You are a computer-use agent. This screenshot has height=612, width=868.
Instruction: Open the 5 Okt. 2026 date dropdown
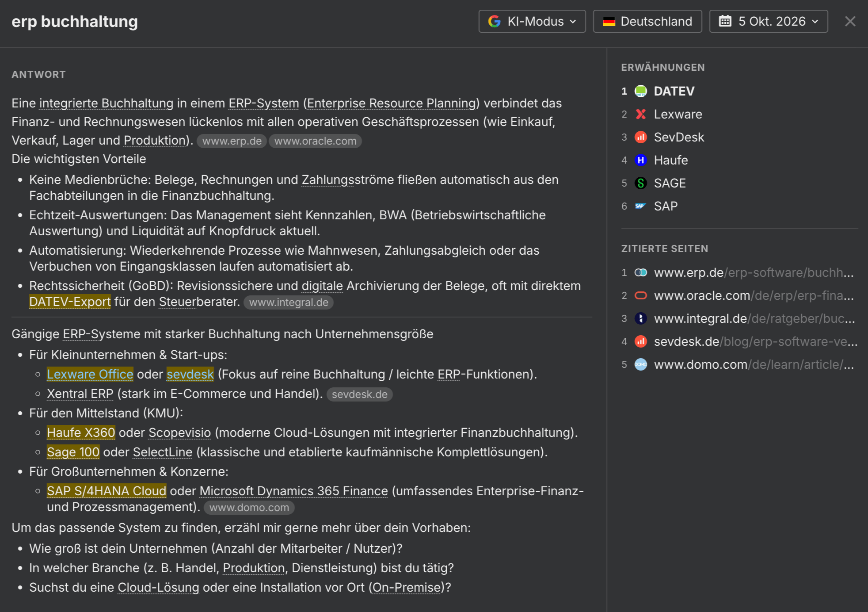tap(769, 21)
